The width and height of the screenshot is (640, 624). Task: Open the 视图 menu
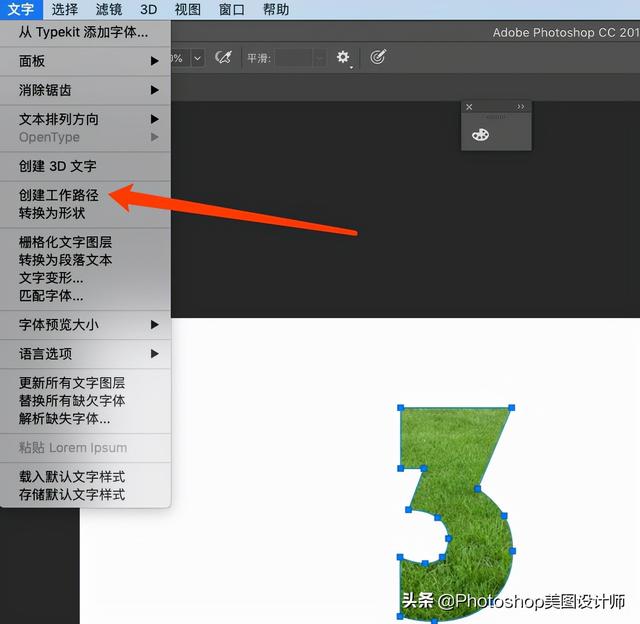[x=188, y=9]
